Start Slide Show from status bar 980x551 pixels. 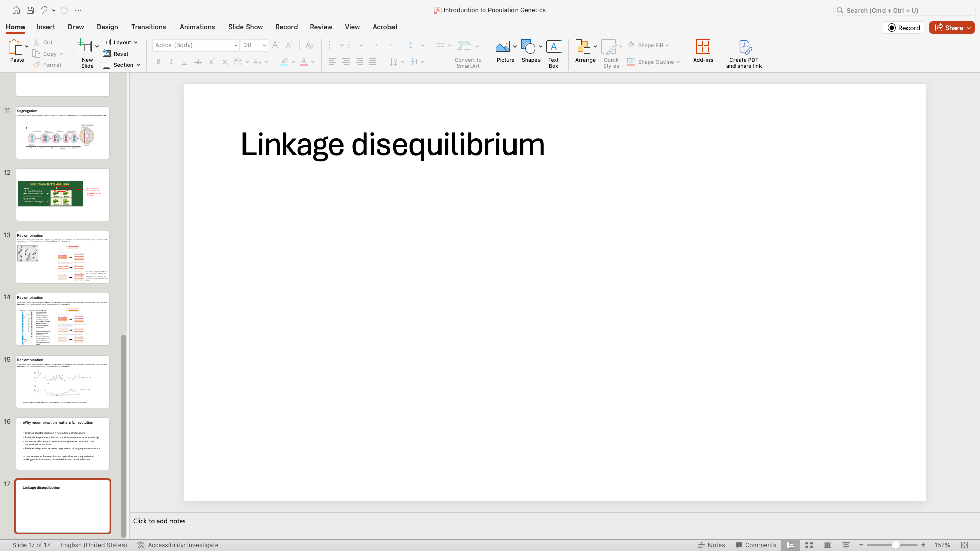[x=846, y=545]
